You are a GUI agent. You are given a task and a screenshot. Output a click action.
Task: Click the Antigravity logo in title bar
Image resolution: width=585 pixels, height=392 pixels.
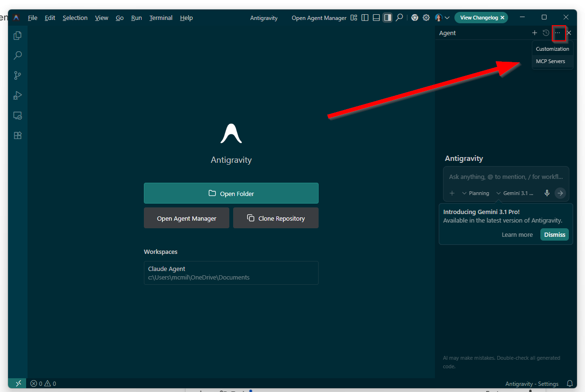[16, 18]
